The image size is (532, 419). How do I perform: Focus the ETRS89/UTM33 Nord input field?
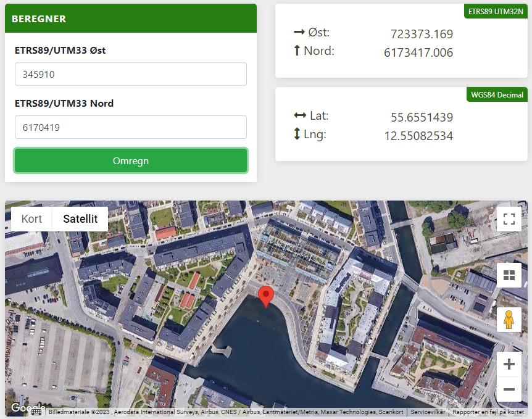[x=131, y=127]
